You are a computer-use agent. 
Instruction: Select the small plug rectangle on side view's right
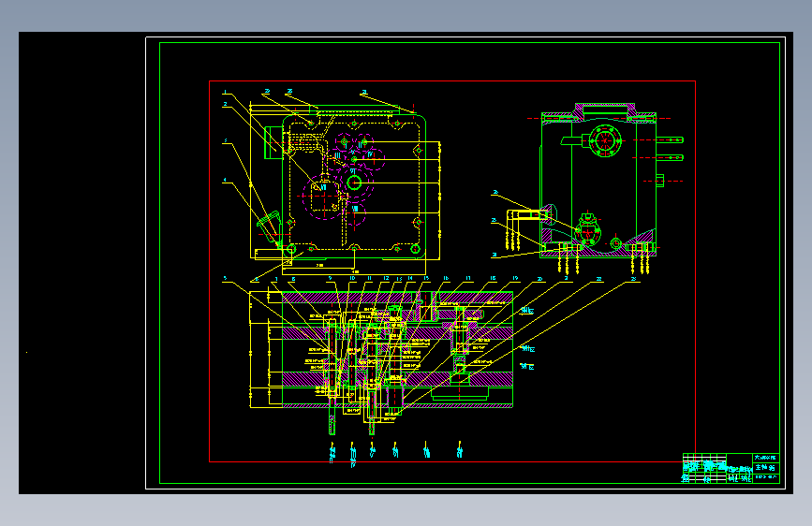click(x=659, y=181)
